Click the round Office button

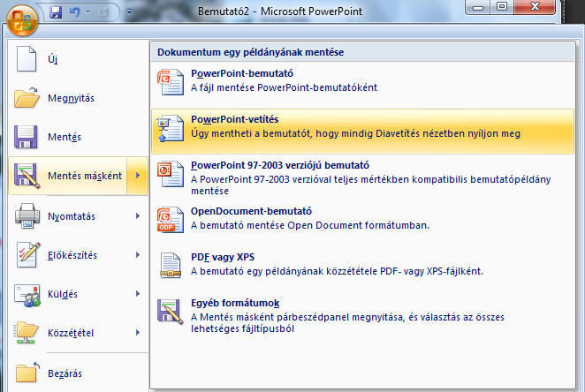tap(22, 20)
